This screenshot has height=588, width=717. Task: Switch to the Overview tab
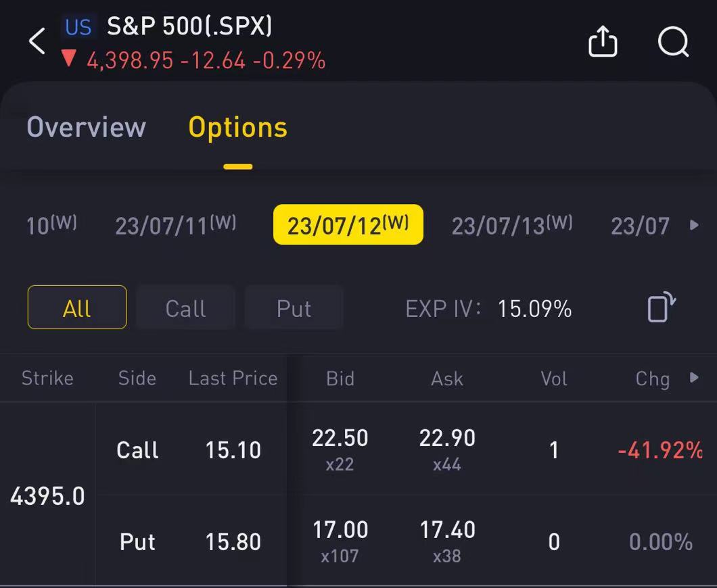(x=86, y=127)
